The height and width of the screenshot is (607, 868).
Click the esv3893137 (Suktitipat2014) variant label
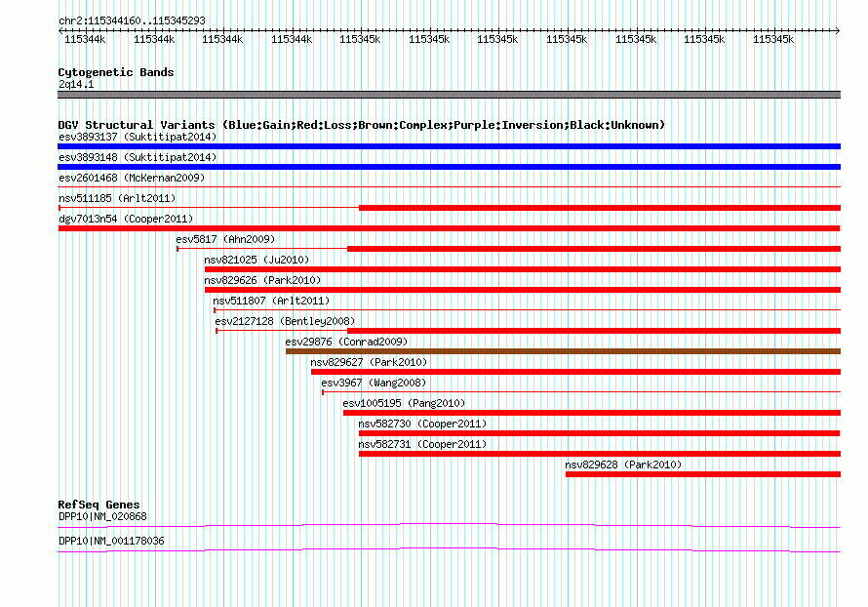click(x=138, y=137)
